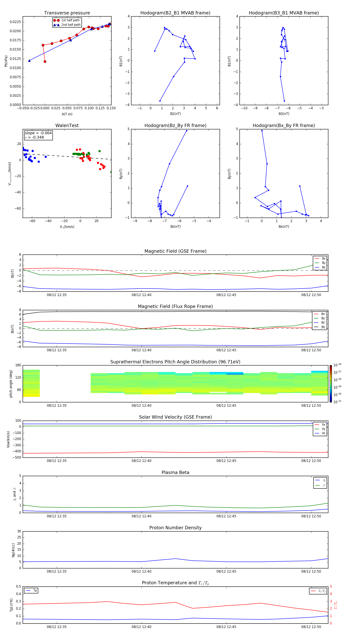Viewport: 351px width, 644px height.
Task: Click the 'Magnetic Field (Flux Rope Frame)' title
Action: pos(175,307)
